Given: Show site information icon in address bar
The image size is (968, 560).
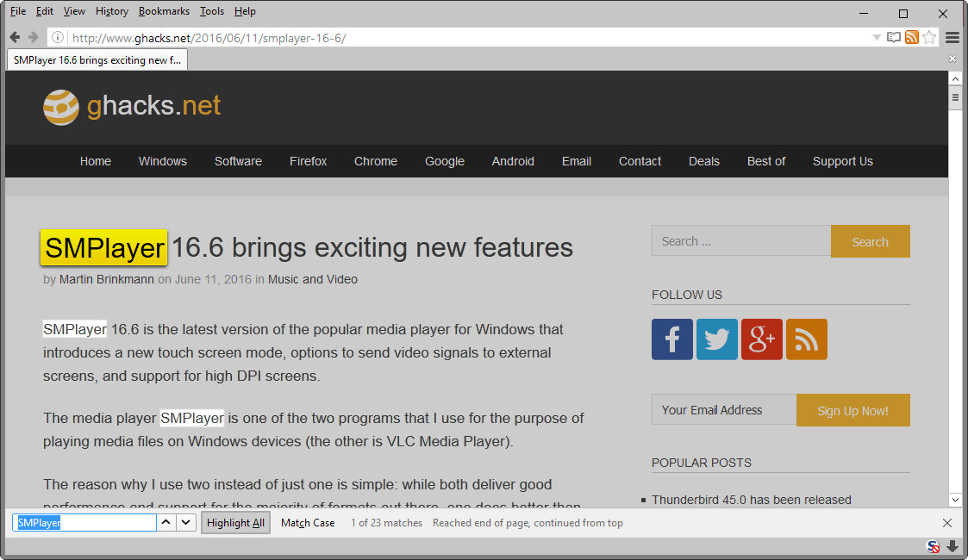Looking at the screenshot, I should [x=57, y=38].
